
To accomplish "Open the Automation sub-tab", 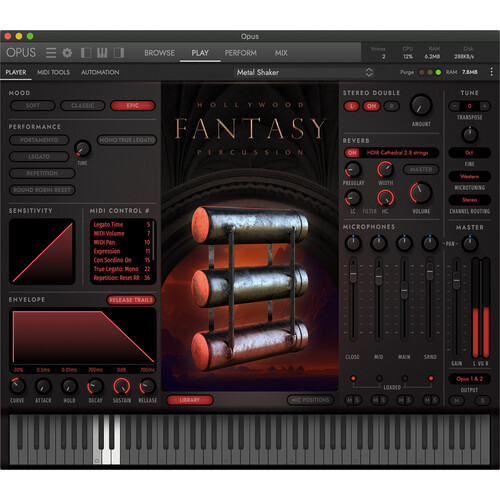I will (100, 72).
